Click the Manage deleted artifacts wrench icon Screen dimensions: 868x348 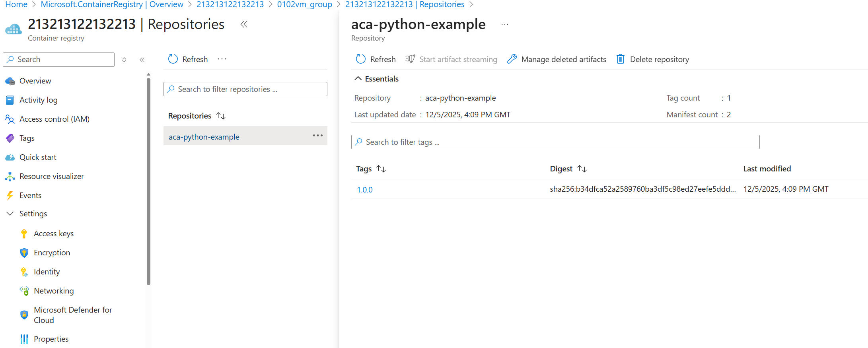point(512,59)
